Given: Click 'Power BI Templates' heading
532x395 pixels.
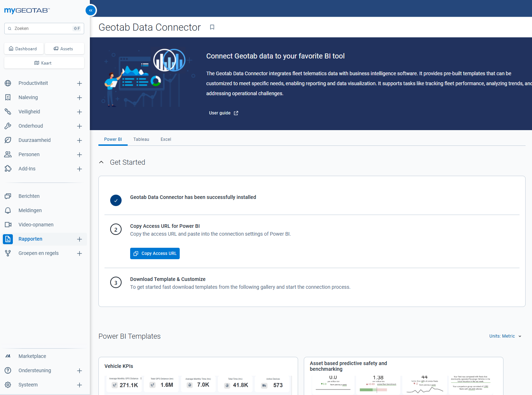Looking at the screenshot, I should (x=129, y=336).
